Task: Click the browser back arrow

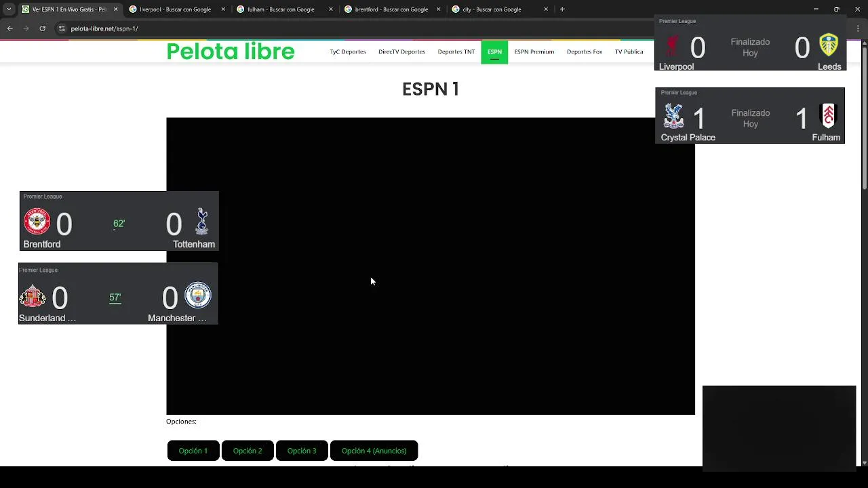Action: coord(9,28)
